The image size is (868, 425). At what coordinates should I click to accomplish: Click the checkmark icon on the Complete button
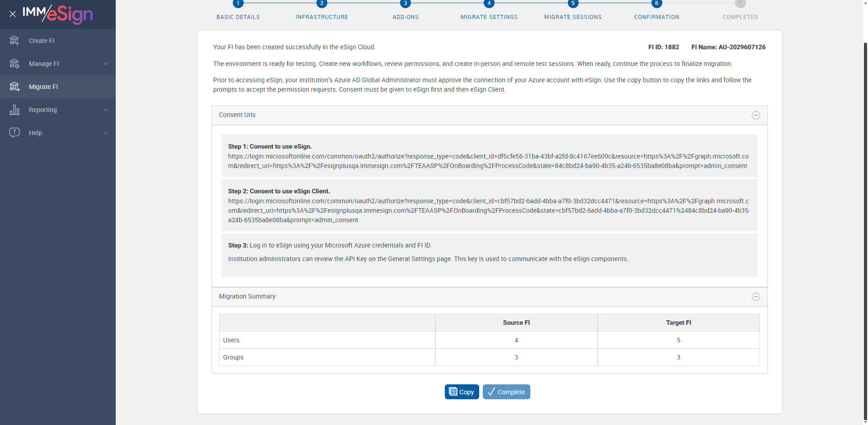491,392
